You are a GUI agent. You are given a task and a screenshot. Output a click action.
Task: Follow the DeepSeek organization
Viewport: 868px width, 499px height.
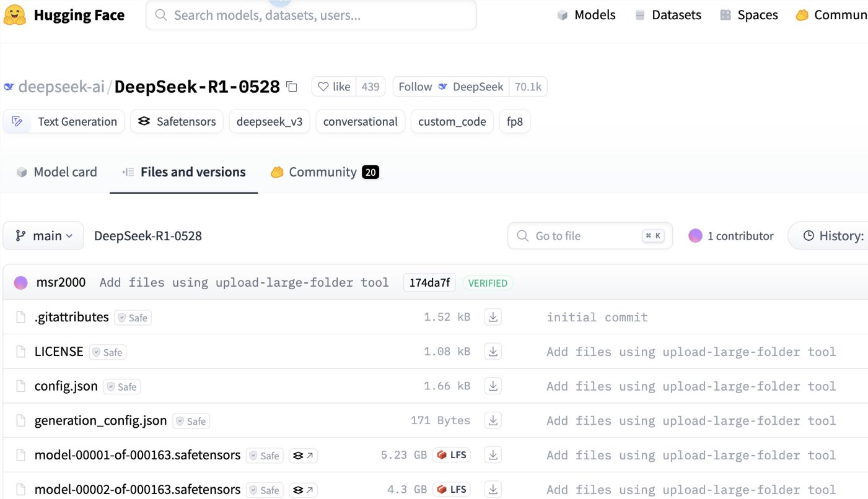click(450, 87)
